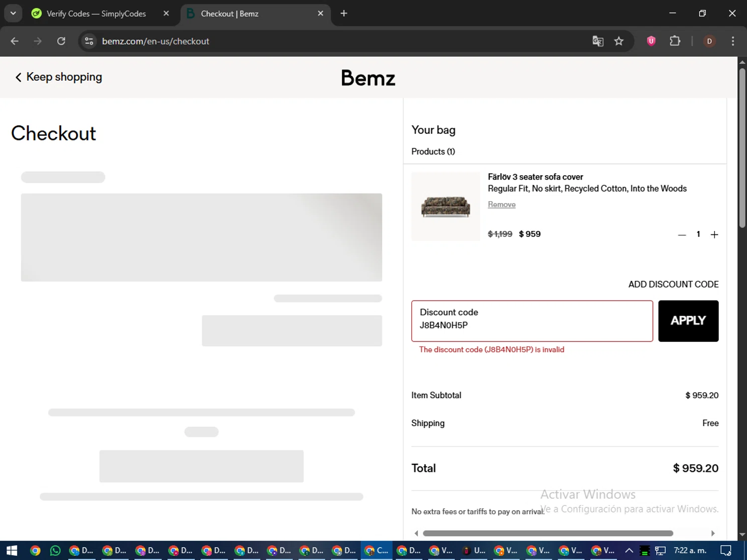This screenshot has width=747, height=560.
Task: Open Chrome three-dot menu
Action: 733,41
